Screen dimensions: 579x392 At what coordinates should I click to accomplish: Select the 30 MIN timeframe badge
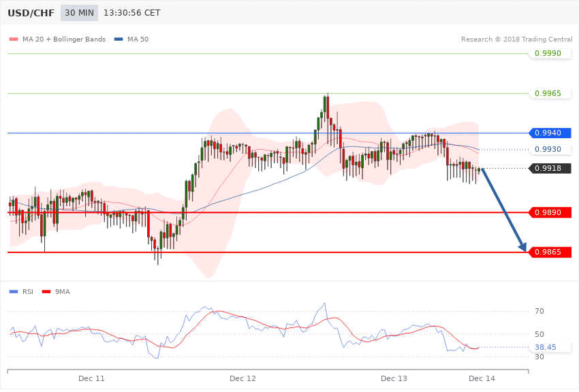tap(80, 13)
